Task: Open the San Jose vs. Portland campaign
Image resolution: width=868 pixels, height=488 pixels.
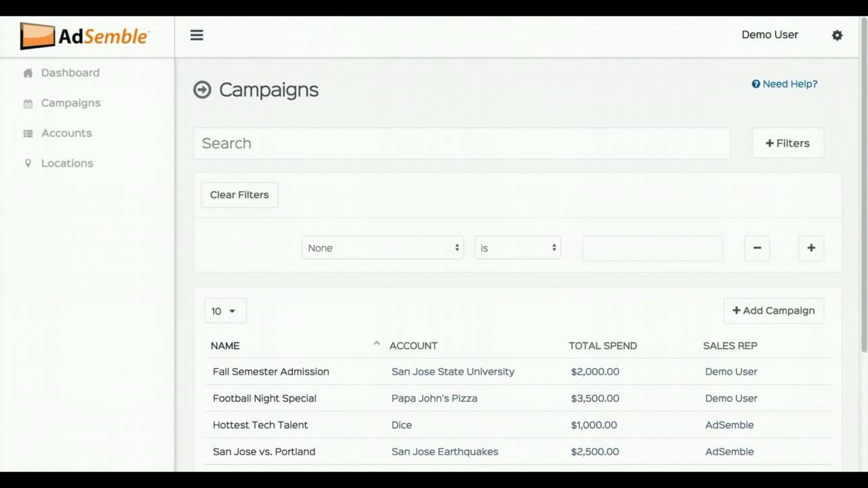Action: [x=264, y=451]
